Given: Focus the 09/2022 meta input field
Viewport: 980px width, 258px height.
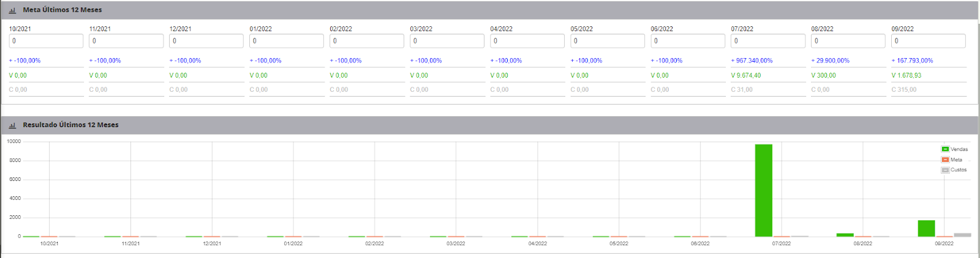Looking at the screenshot, I should [929, 41].
